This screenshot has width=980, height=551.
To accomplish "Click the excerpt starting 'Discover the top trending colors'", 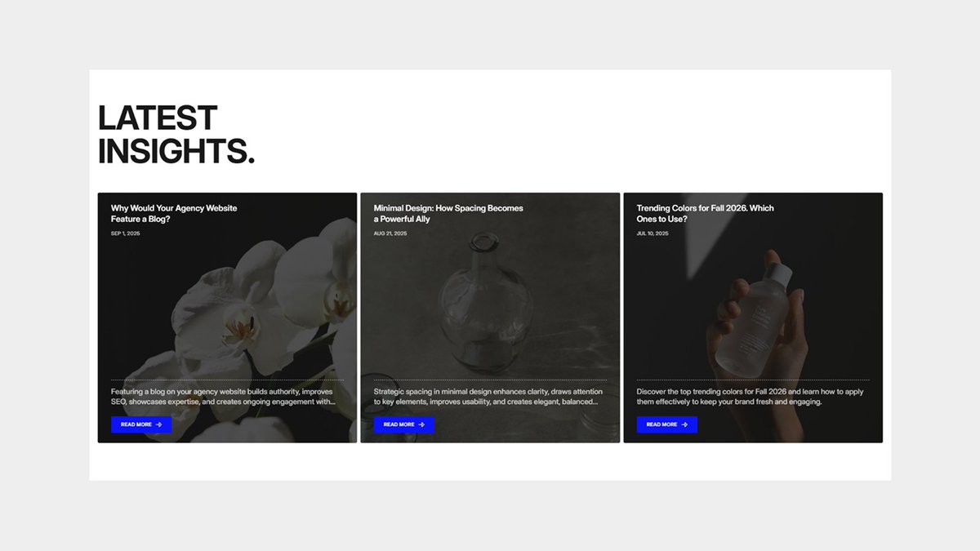I will 750,397.
